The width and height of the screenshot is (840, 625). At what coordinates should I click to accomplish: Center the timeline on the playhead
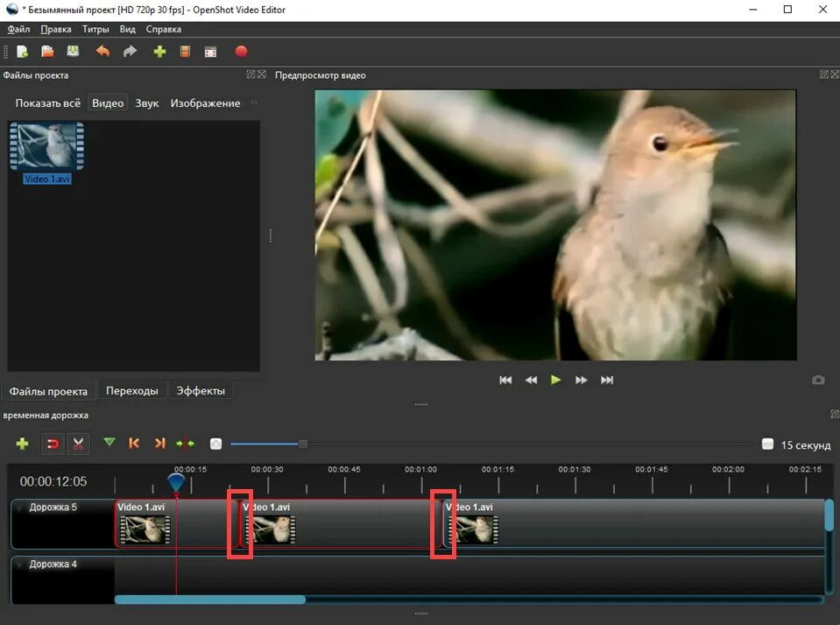click(185, 444)
